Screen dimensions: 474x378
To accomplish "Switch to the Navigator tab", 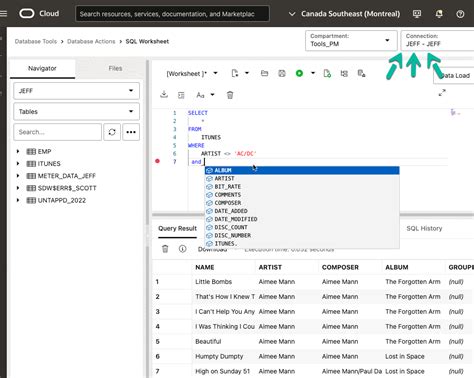I will click(42, 68).
